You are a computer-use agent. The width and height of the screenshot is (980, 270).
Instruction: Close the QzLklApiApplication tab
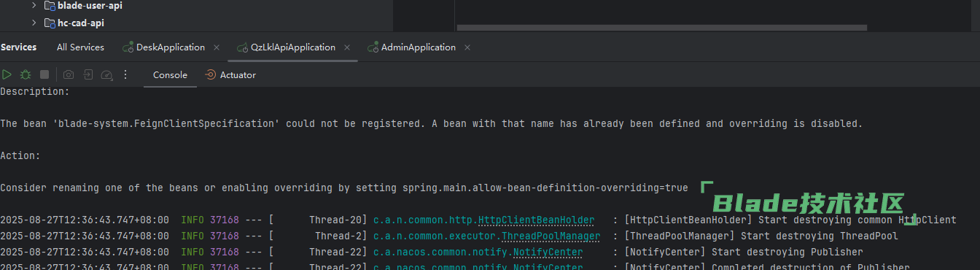(347, 47)
